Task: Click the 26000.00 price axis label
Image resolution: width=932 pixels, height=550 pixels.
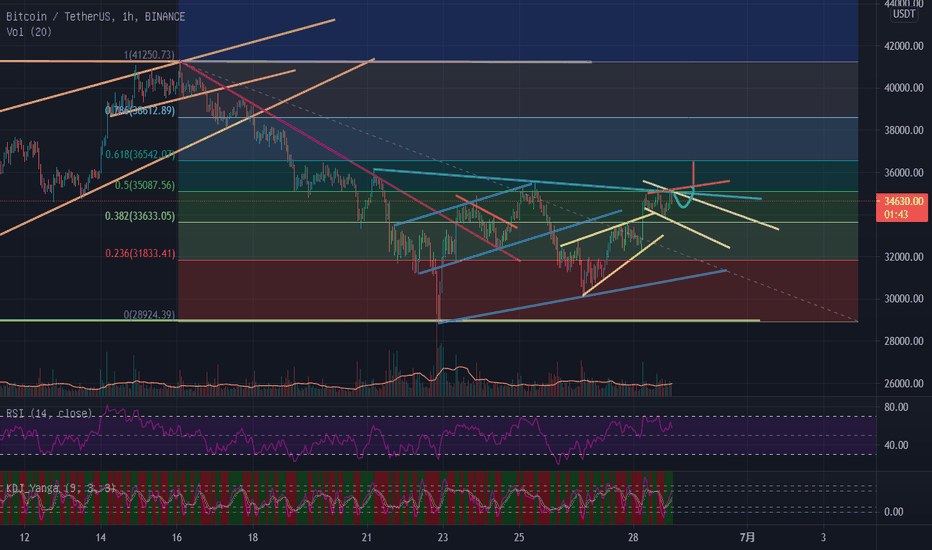Action: [x=903, y=384]
